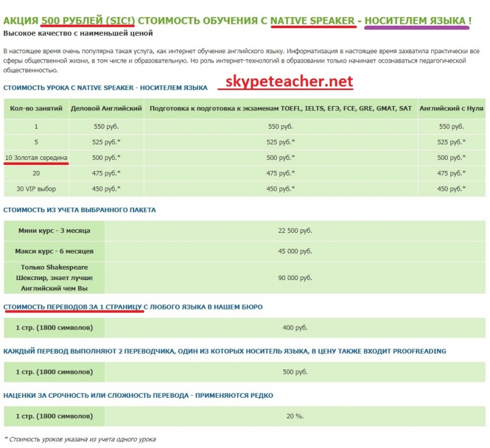Click the '20 %.' surcharge value
This screenshot has height=448, width=490.
pyautogui.click(x=295, y=416)
